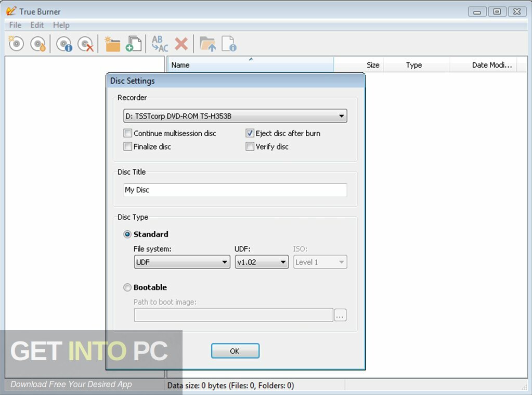Enable the Verify disc checkbox
This screenshot has width=532, height=395.
click(250, 146)
